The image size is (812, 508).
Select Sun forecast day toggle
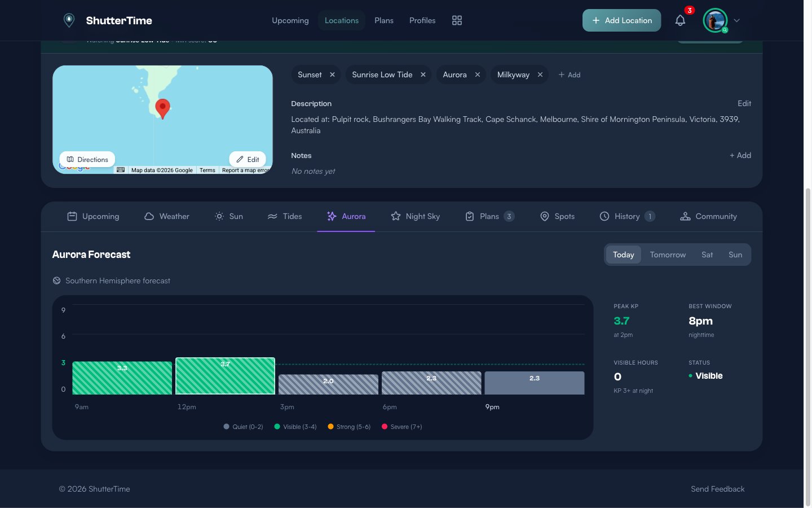click(x=735, y=255)
